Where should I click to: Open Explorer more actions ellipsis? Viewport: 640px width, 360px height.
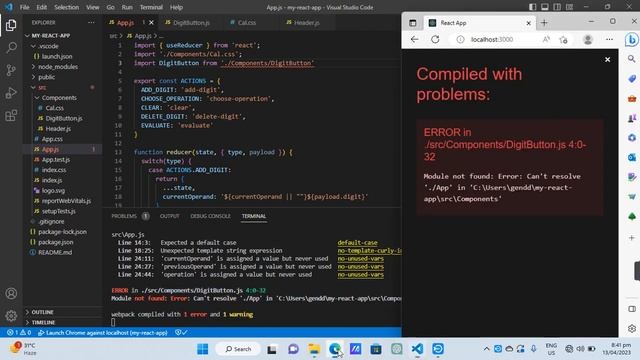(x=91, y=22)
